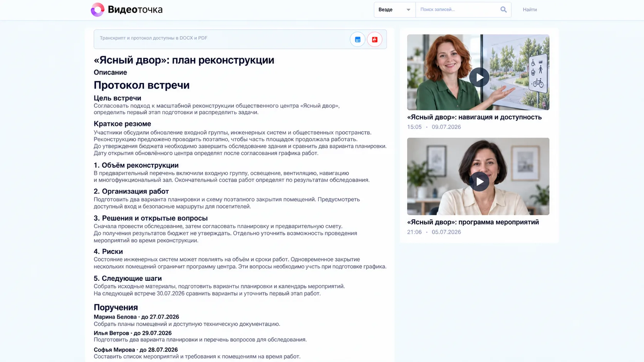Open «Ясный двор»: программа мероприятий title

tap(473, 222)
